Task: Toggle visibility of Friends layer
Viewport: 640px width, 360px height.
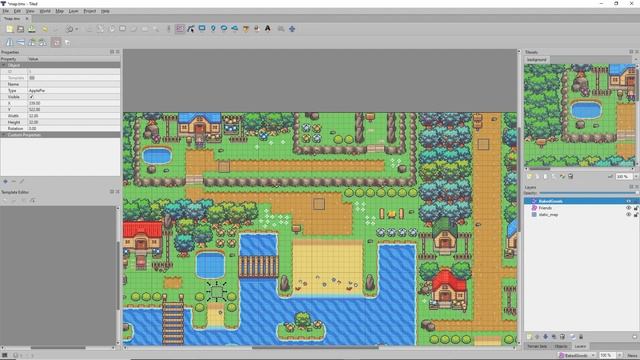Action: tap(629, 208)
